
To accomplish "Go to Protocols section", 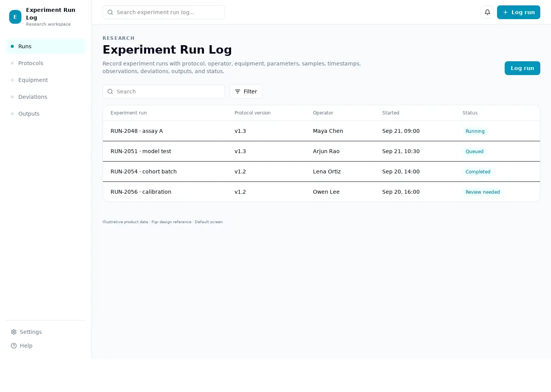I will click(46, 63).
